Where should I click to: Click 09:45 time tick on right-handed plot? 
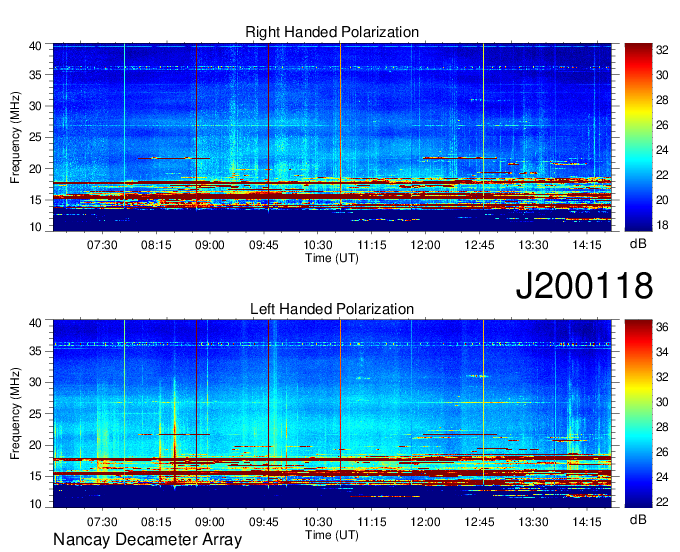coord(264,245)
